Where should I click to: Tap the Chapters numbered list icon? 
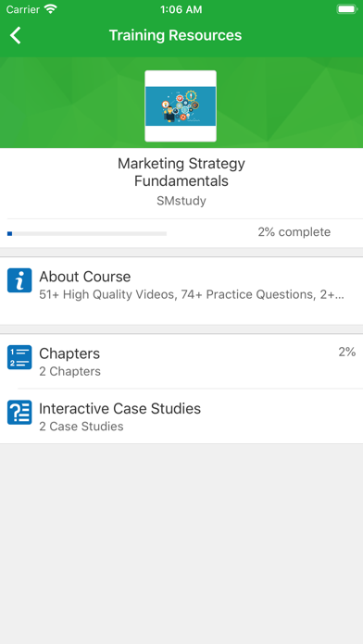tap(19, 357)
